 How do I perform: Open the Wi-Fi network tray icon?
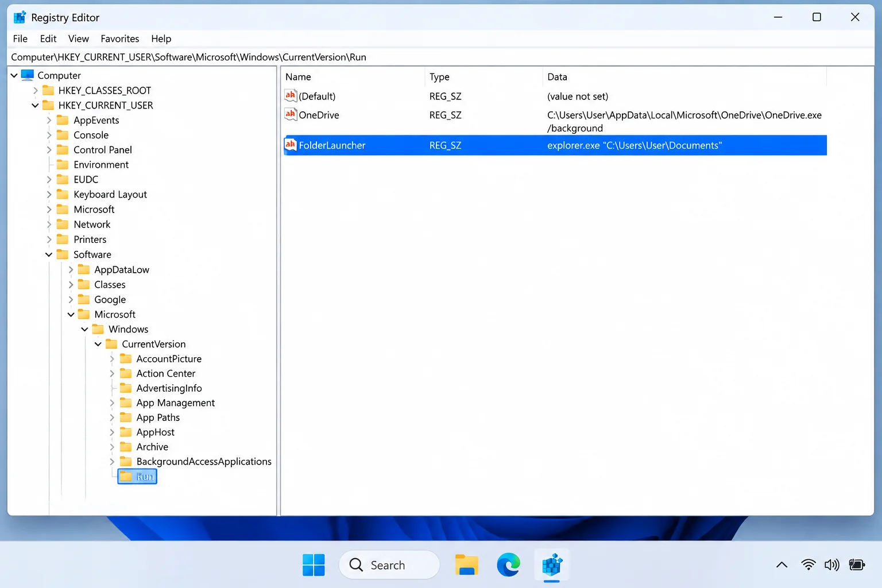[x=808, y=565]
